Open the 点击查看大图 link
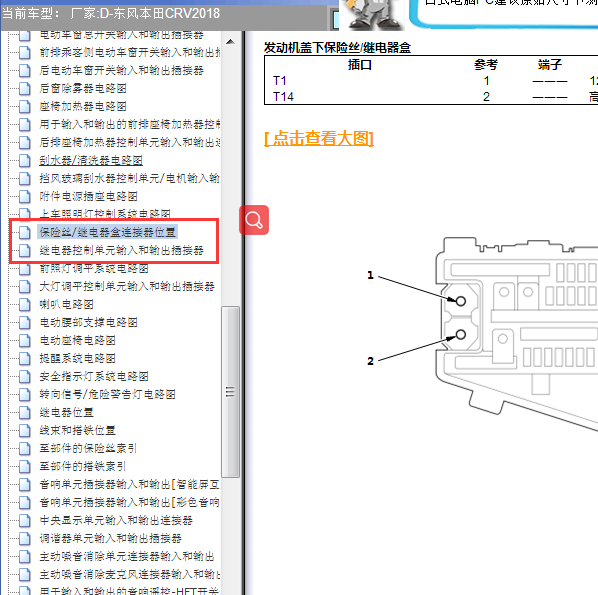598x595 pixels. [x=319, y=138]
